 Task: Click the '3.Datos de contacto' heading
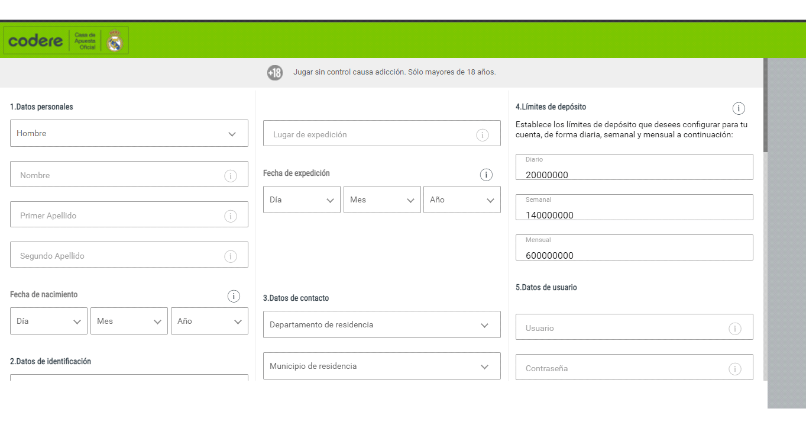[296, 298]
